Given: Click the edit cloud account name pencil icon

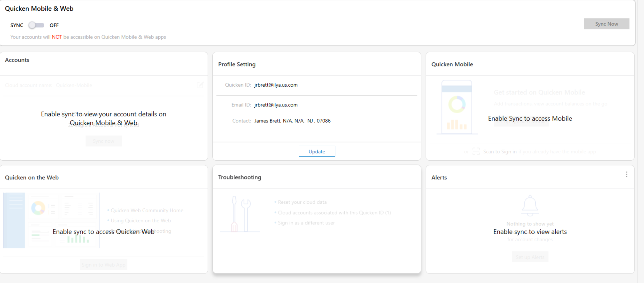Looking at the screenshot, I should [200, 85].
